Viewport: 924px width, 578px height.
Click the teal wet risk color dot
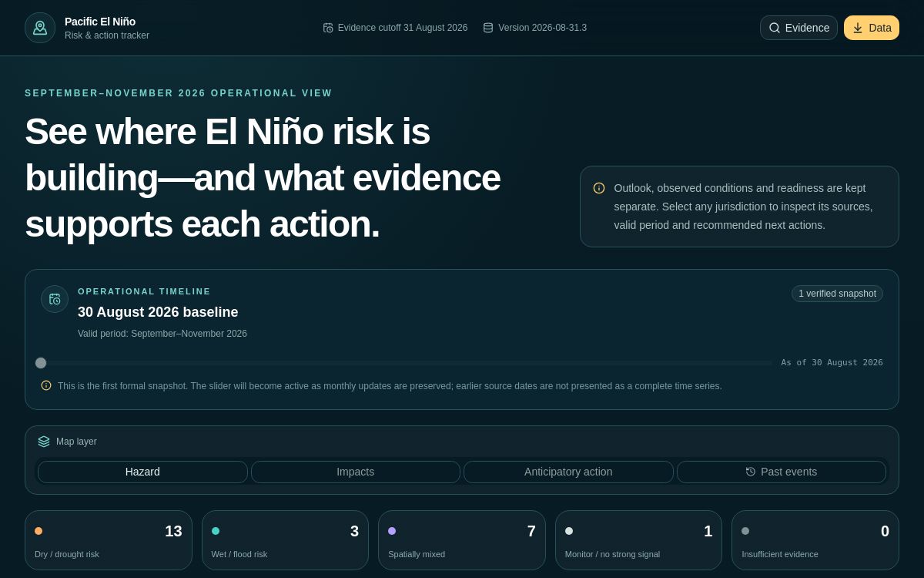pyautogui.click(x=216, y=531)
